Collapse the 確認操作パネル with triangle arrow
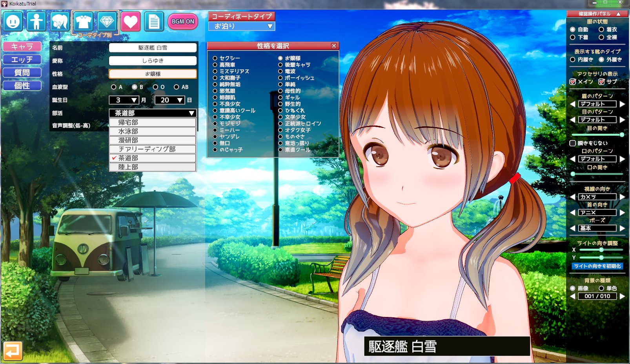Image resolution: width=630 pixels, height=364 pixels. [619, 14]
